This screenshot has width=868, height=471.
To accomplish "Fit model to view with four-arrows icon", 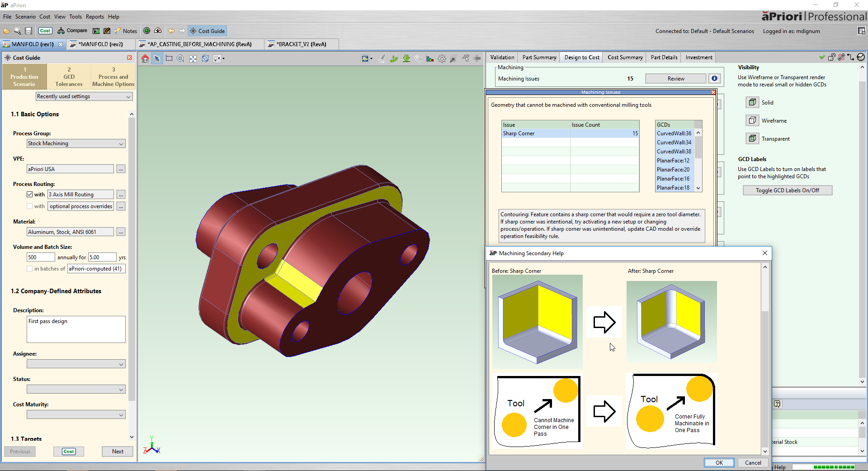I will pos(193,58).
